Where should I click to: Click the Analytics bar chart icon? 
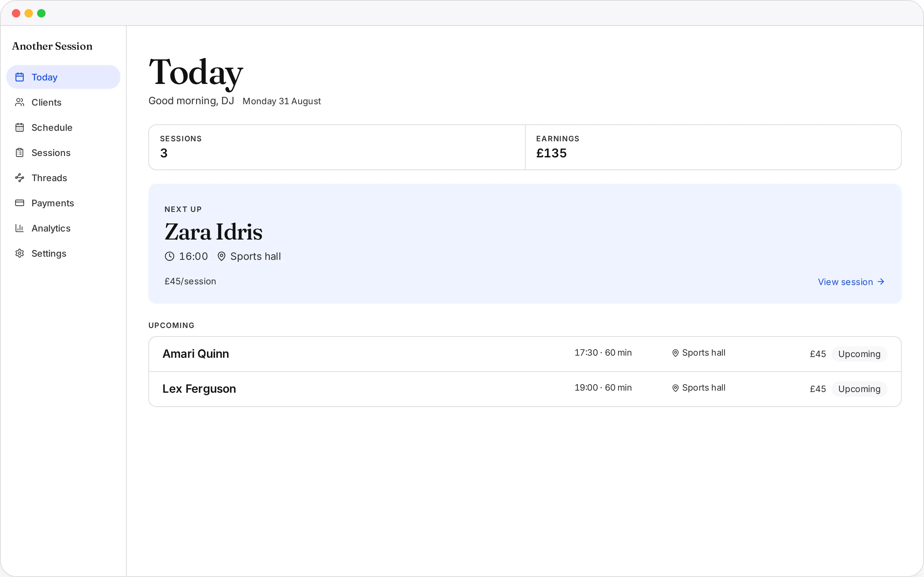20,228
